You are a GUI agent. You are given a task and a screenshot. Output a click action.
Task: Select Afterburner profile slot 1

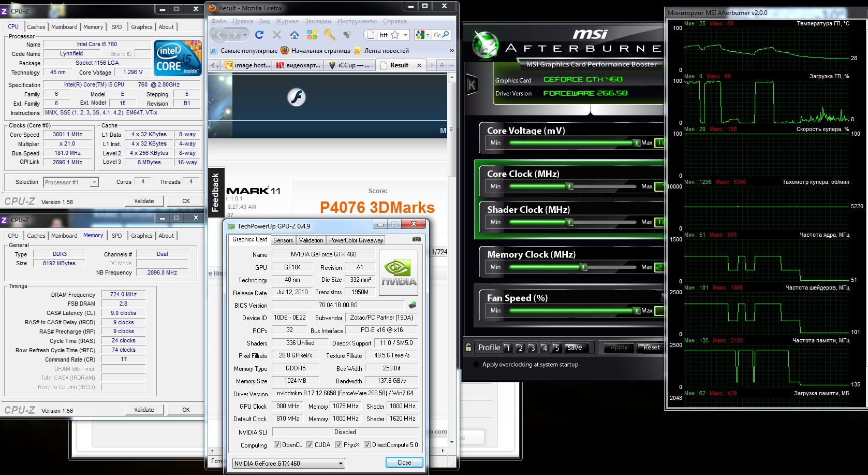click(x=508, y=348)
